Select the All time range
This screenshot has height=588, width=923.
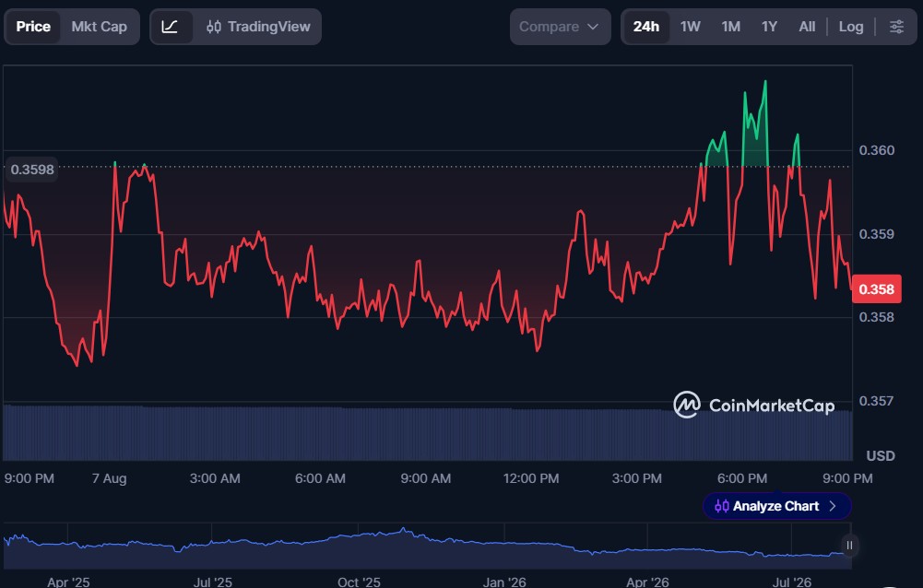807,27
